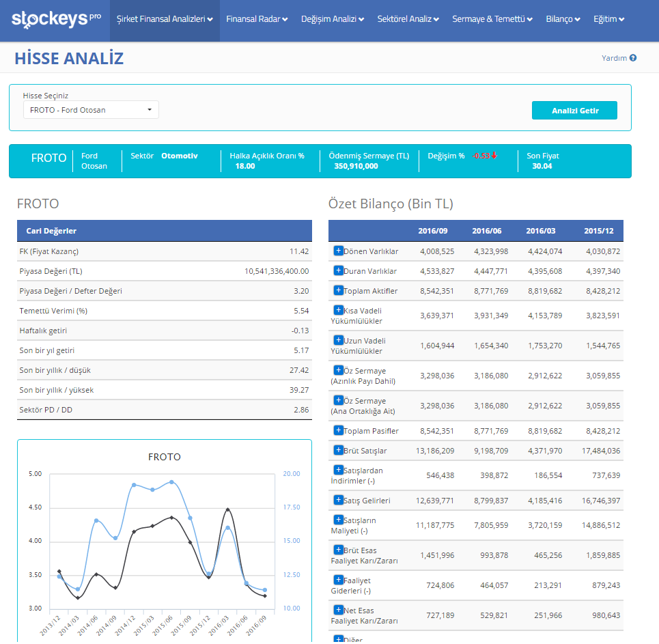This screenshot has height=644, width=659.
Task: Click the Temettü Verimi (%) row label
Action: click(x=53, y=311)
